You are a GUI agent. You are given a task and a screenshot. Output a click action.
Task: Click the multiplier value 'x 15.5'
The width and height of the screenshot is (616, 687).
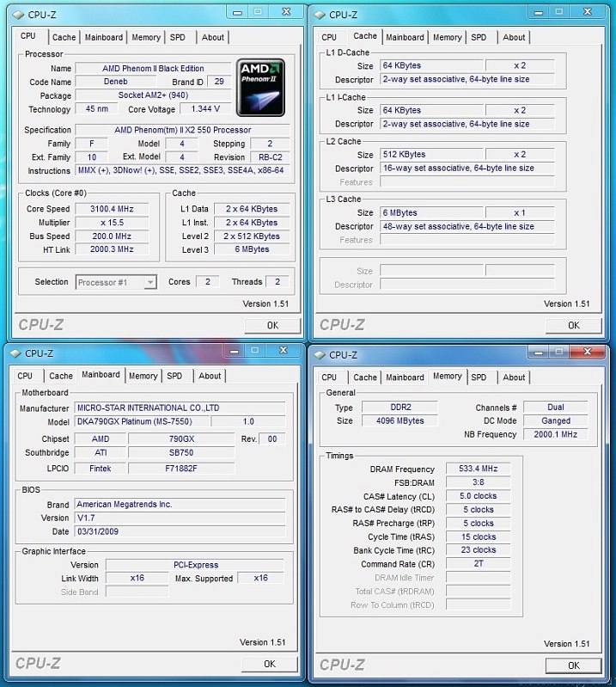click(x=112, y=223)
